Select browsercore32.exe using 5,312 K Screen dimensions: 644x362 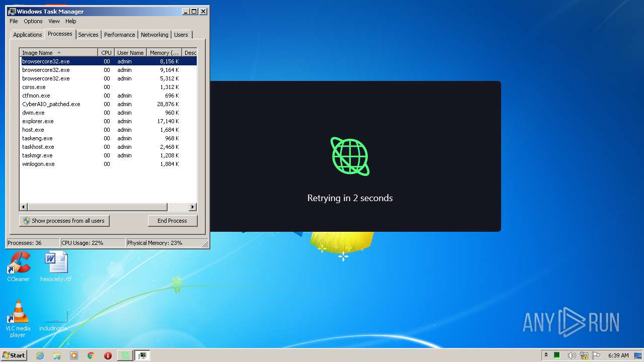pyautogui.click(x=108, y=78)
